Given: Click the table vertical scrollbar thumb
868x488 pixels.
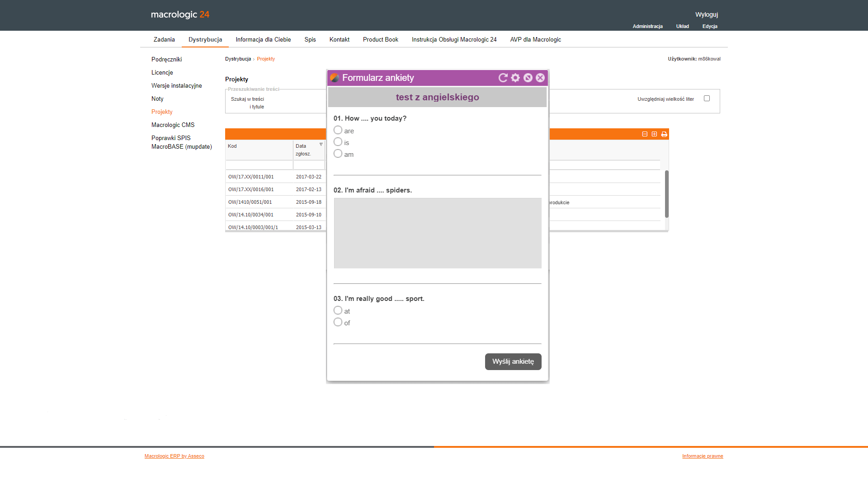Looking at the screenshot, I should (666, 193).
